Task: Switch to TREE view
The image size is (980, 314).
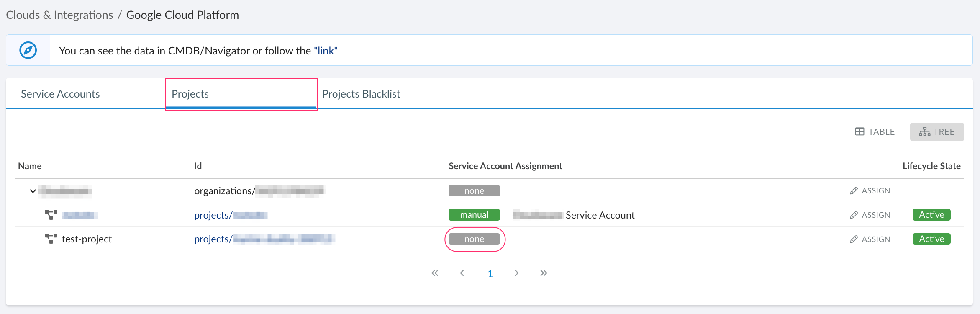Action: click(937, 132)
